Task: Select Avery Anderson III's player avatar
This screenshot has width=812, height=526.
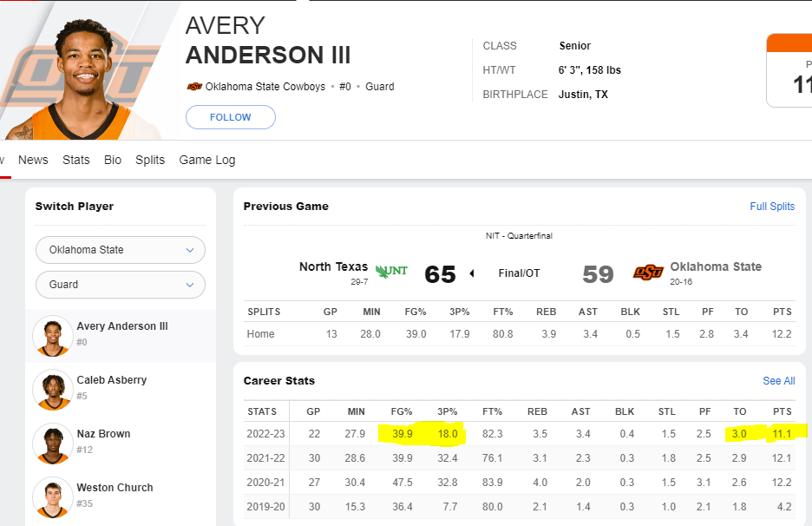Action: [x=52, y=335]
